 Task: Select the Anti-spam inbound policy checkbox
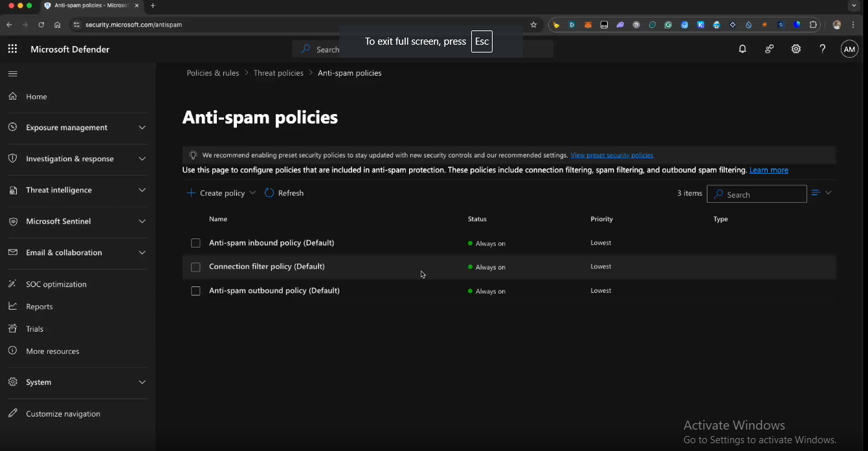coord(195,243)
